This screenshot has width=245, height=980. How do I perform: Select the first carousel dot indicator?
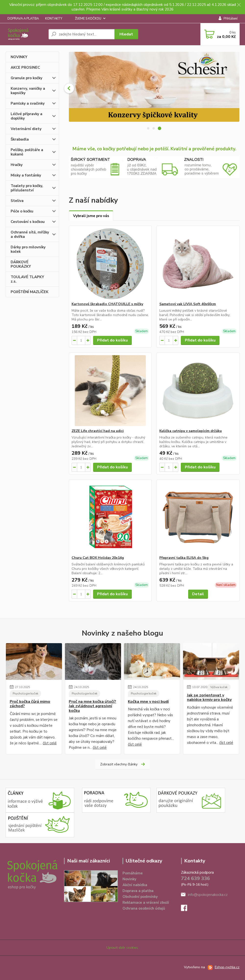(148, 128)
